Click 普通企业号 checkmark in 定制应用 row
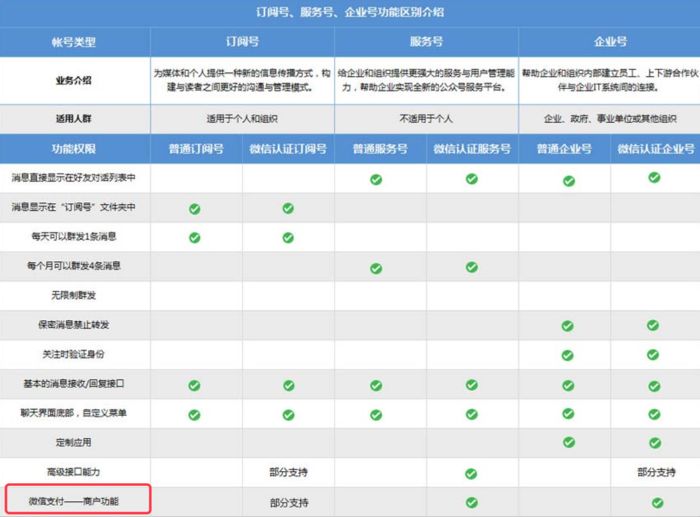Viewport: 700px width, 517px height. point(567,442)
